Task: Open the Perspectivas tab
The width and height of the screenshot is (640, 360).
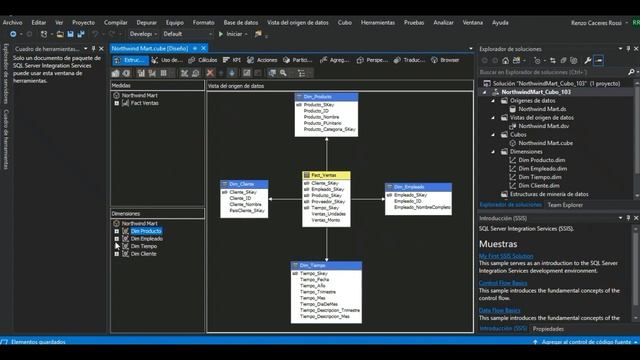Action: click(x=372, y=60)
